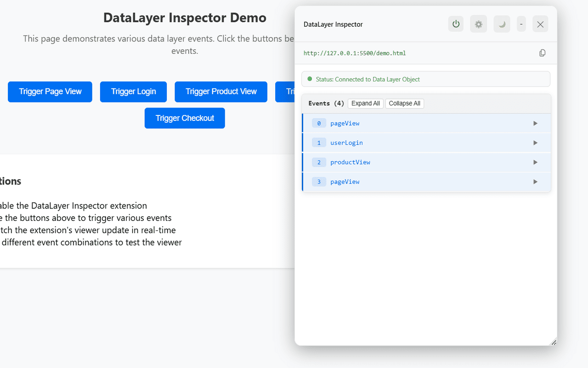Click the productView event index badge
This screenshot has height=368, width=588.
pos(319,162)
